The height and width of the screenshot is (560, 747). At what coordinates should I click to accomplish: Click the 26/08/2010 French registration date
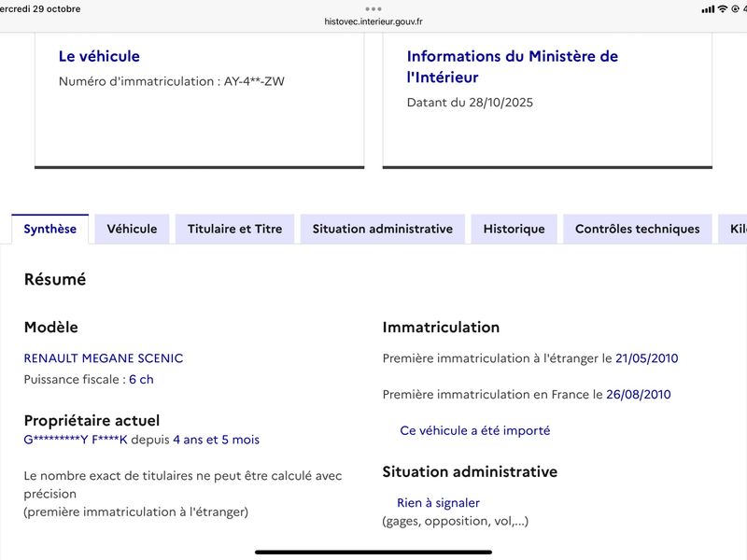(x=638, y=395)
